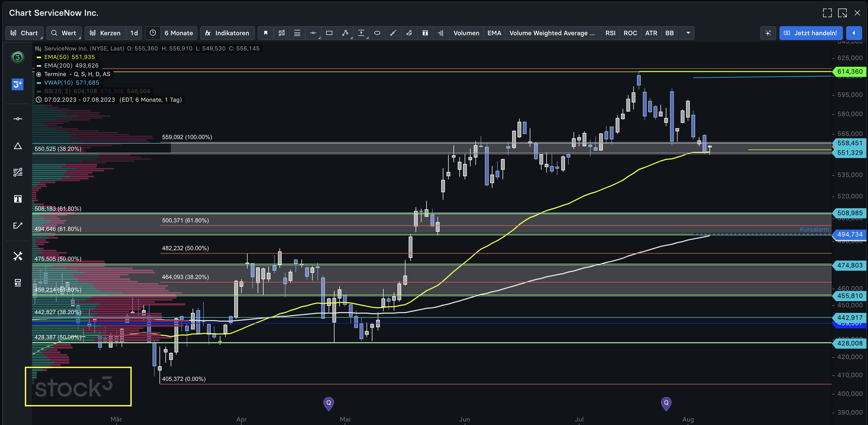Click the 494,734 price alarm axis label
868x425 pixels.
coord(849,234)
